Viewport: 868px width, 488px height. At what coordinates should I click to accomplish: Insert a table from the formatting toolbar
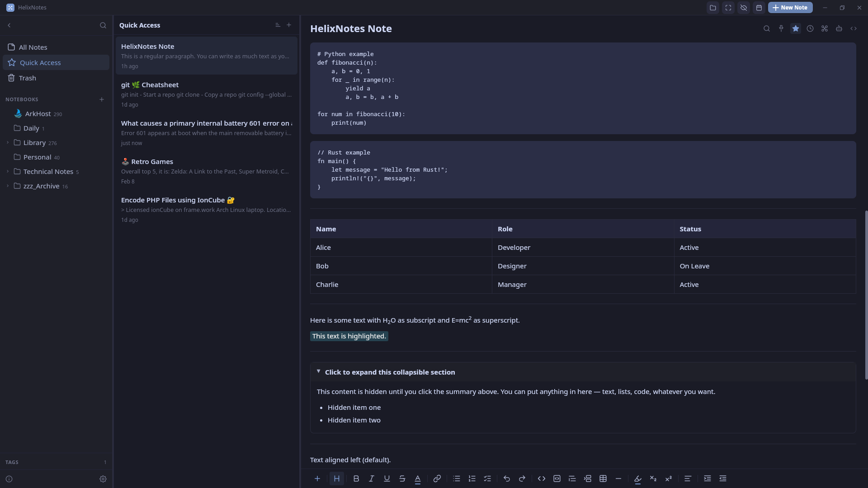(x=603, y=479)
